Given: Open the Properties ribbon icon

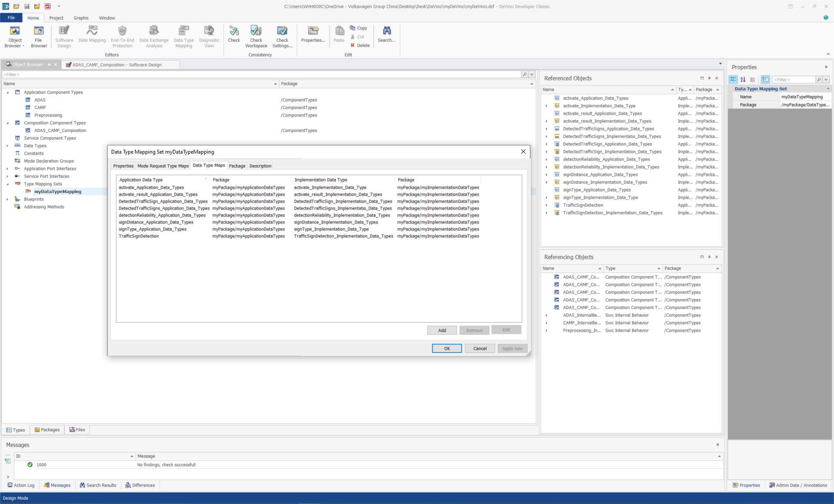Looking at the screenshot, I should 313,34.
